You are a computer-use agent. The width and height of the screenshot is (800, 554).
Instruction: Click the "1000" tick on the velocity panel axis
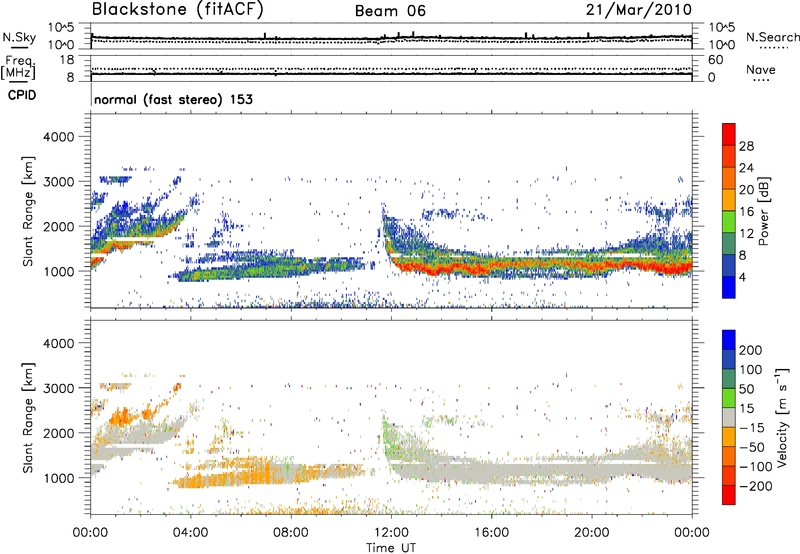59,478
